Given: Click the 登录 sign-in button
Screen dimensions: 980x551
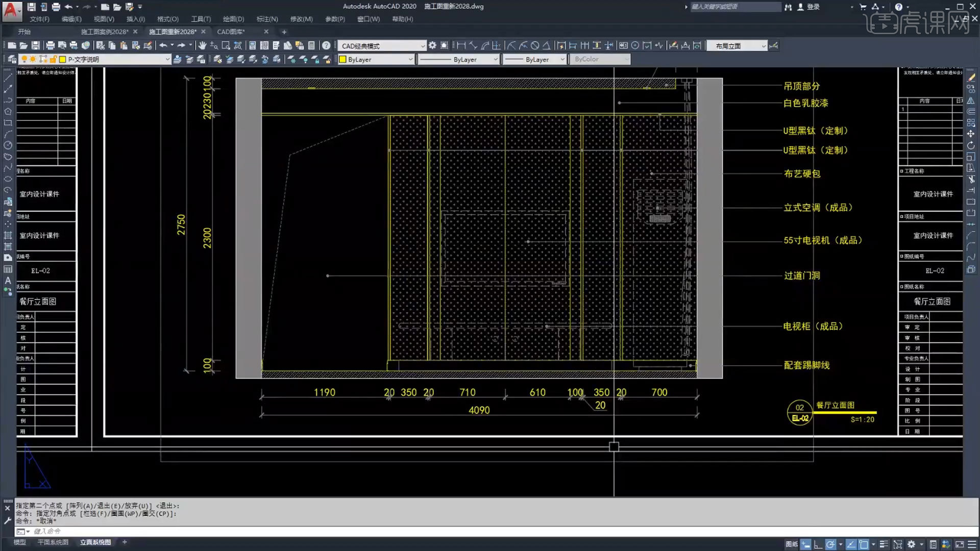Looking at the screenshot, I should coord(808,7).
